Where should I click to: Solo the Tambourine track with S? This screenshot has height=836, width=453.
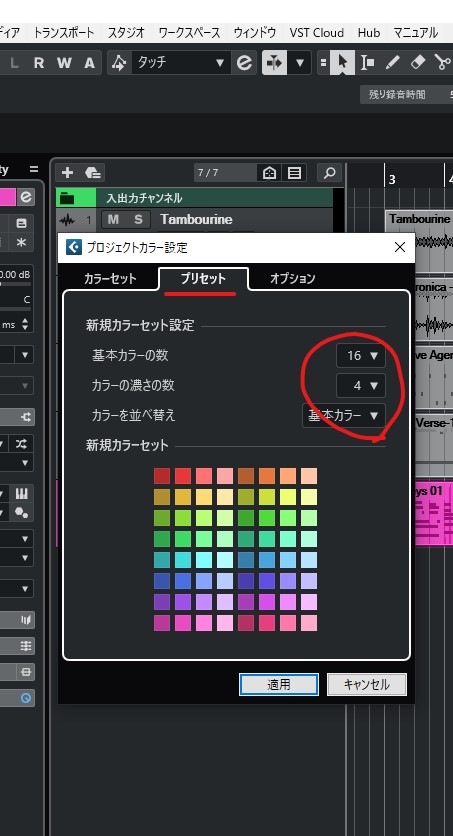(138, 219)
